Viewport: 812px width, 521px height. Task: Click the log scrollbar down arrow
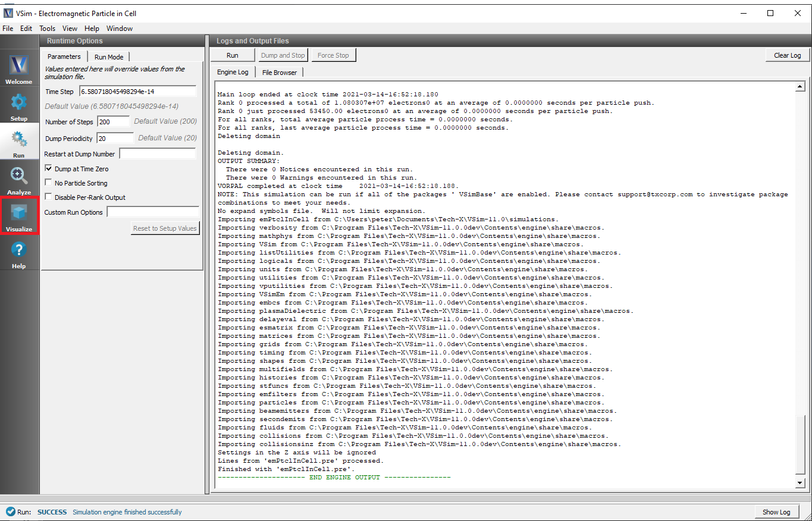coord(800,482)
